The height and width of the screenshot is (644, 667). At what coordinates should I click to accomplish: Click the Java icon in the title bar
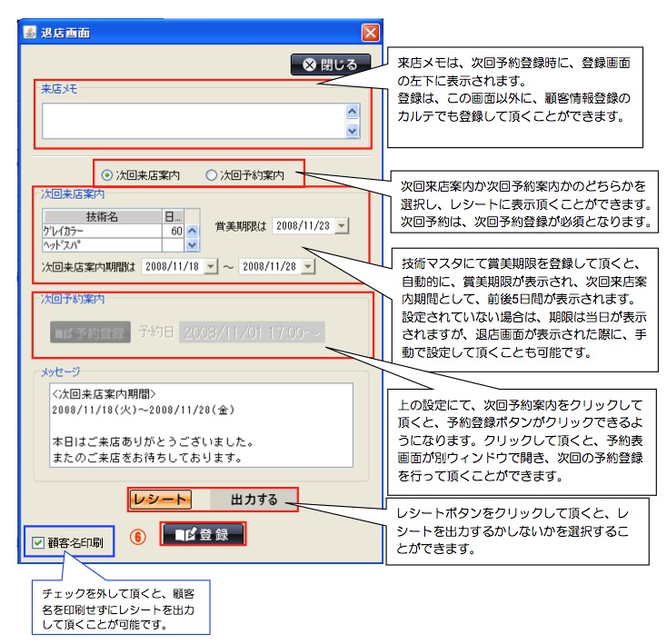[31, 33]
